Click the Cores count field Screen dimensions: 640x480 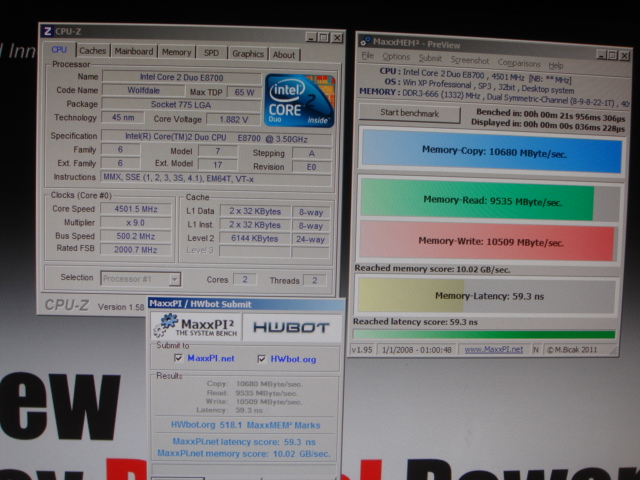tap(245, 279)
